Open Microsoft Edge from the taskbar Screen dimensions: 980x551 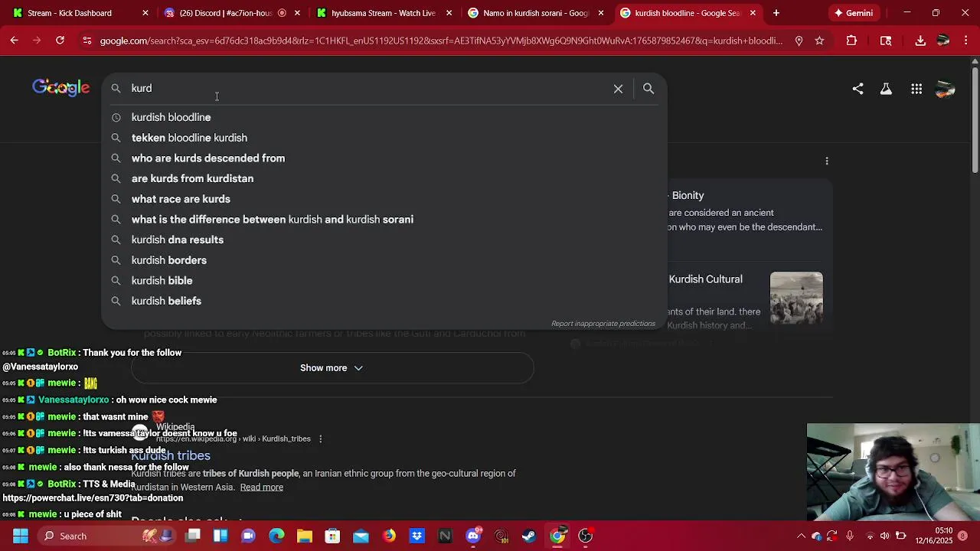[276, 536]
